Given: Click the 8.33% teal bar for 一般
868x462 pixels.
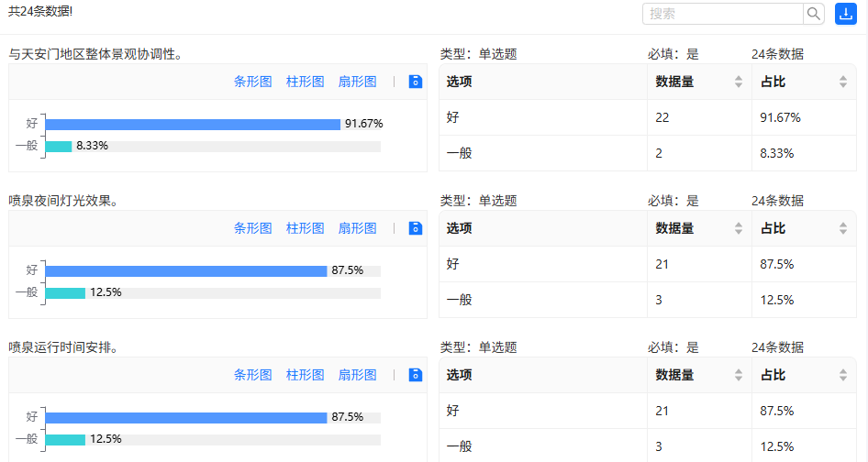Looking at the screenshot, I should click(59, 147).
